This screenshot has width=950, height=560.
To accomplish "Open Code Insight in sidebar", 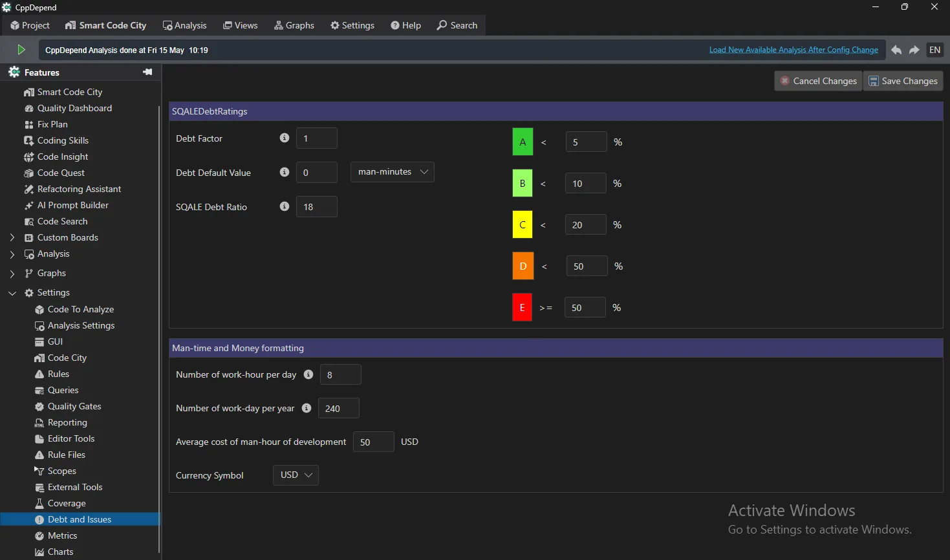I will pyautogui.click(x=56, y=156).
